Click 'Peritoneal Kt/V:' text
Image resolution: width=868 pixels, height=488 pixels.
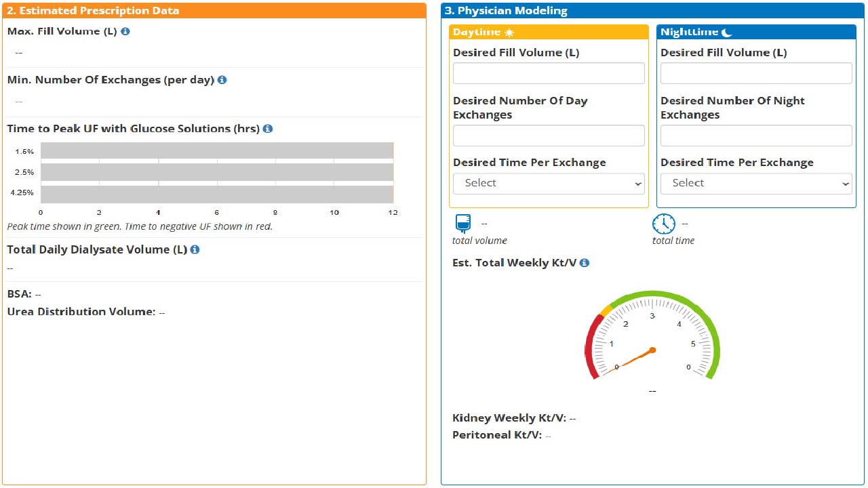pyautogui.click(x=497, y=435)
